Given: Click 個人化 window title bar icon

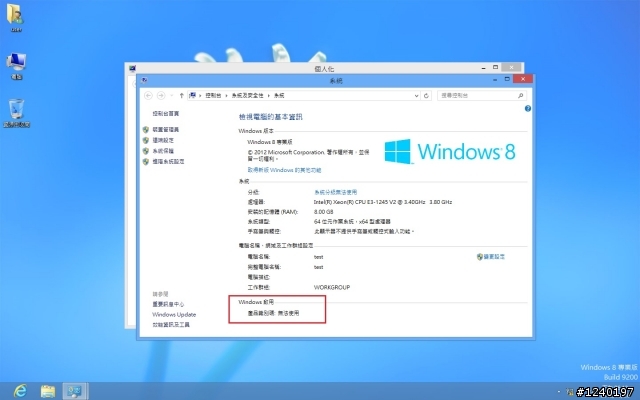Looking at the screenshot, I should tap(132, 69).
